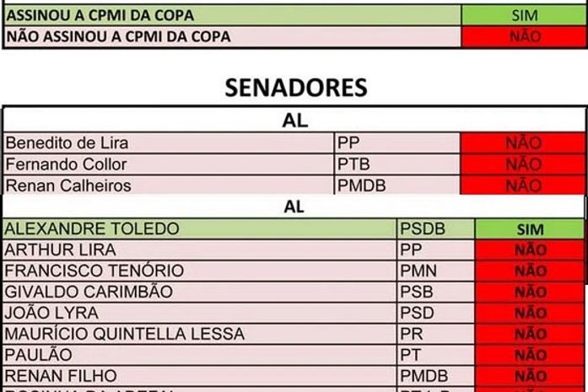The image size is (588, 392).
Task: Click the PMN party cell
Action: 436,271
